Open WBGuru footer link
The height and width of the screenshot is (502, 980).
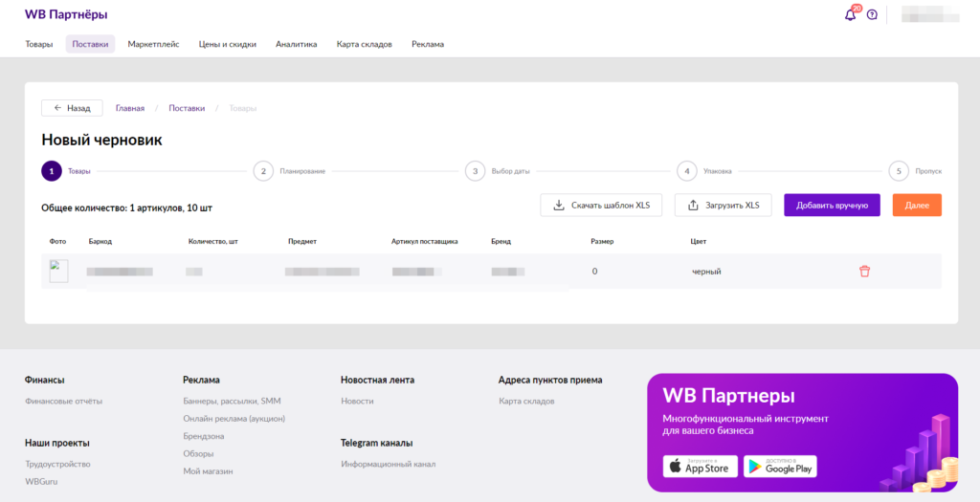tap(41, 481)
